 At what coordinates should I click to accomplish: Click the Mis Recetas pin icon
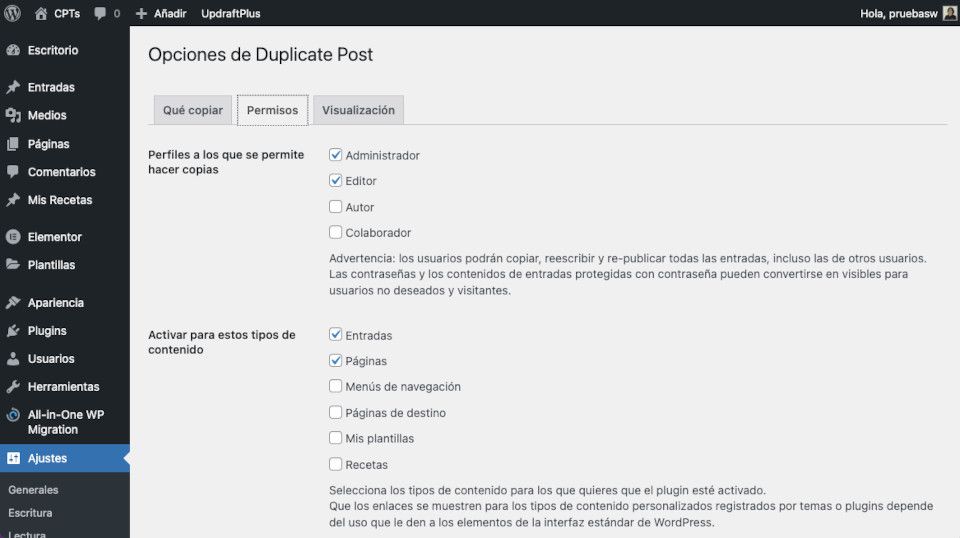13,200
